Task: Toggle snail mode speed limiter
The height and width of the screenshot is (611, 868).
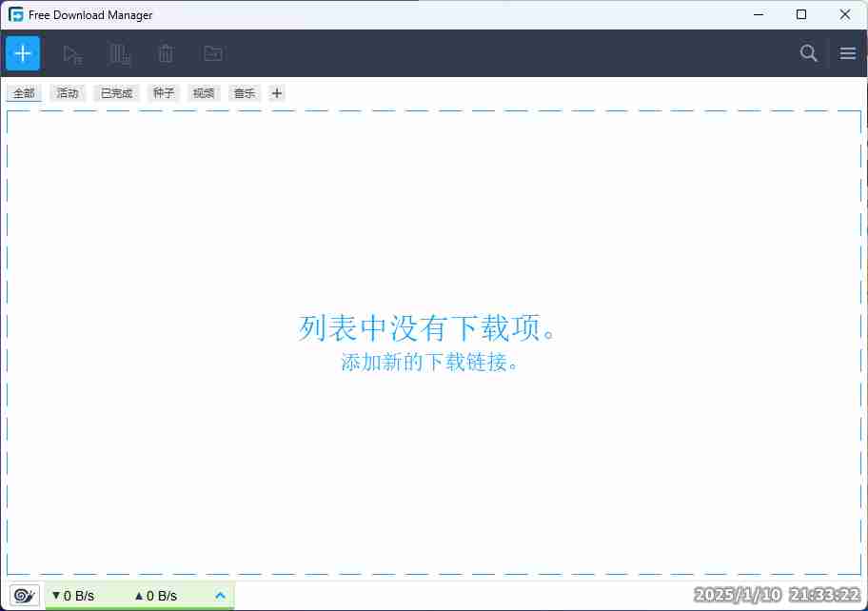Action: click(x=25, y=596)
